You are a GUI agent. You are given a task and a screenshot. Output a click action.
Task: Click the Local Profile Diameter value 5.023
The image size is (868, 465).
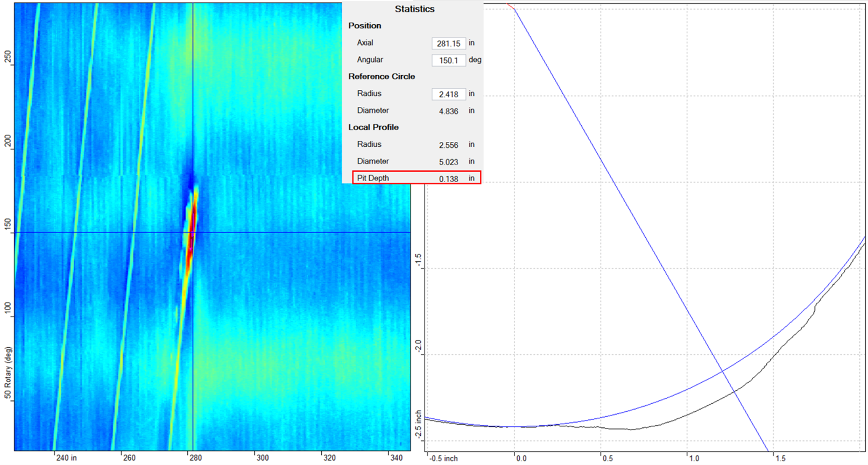pos(448,162)
